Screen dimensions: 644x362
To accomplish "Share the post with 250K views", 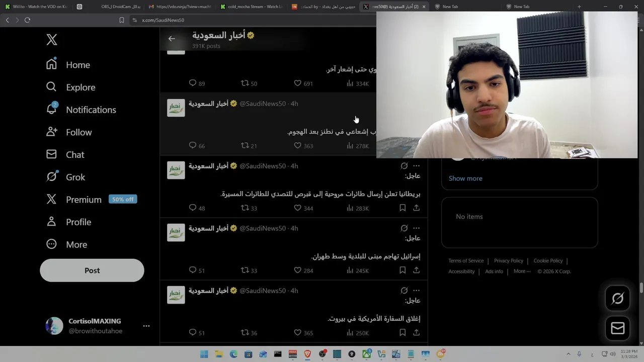I will tap(416, 332).
